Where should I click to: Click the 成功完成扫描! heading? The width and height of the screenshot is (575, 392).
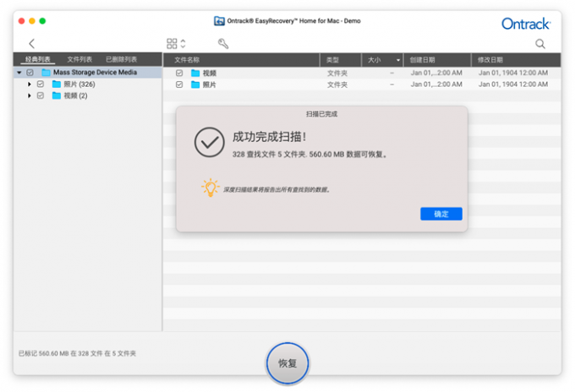click(269, 137)
